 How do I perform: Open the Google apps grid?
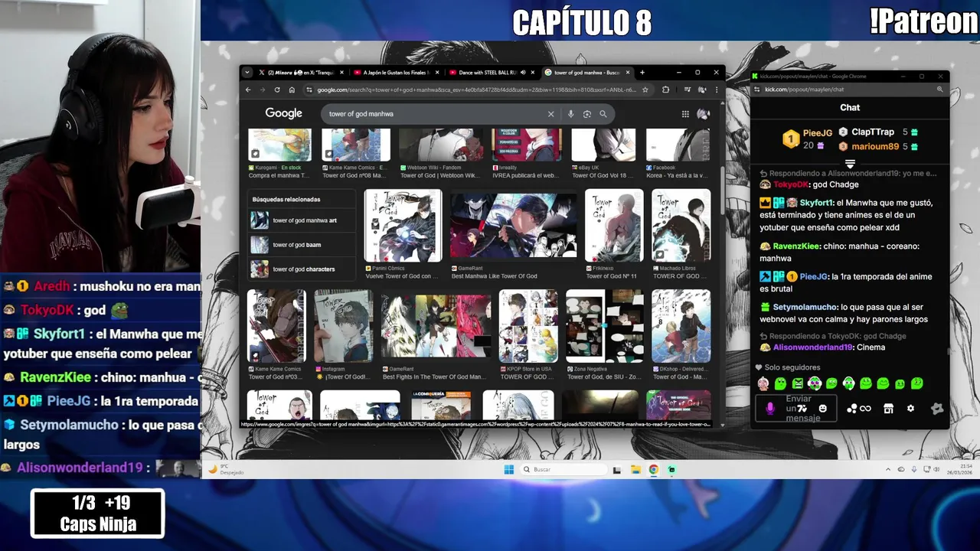coord(685,114)
